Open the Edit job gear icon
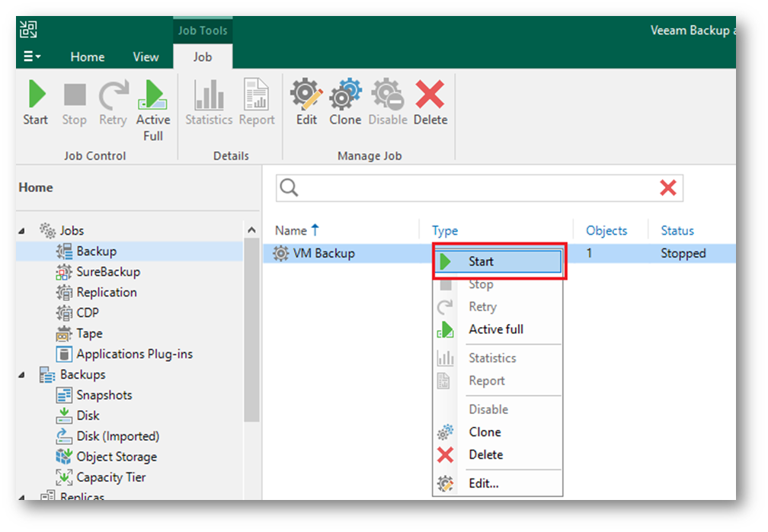Screen dimensions: 768x532 coord(306,95)
